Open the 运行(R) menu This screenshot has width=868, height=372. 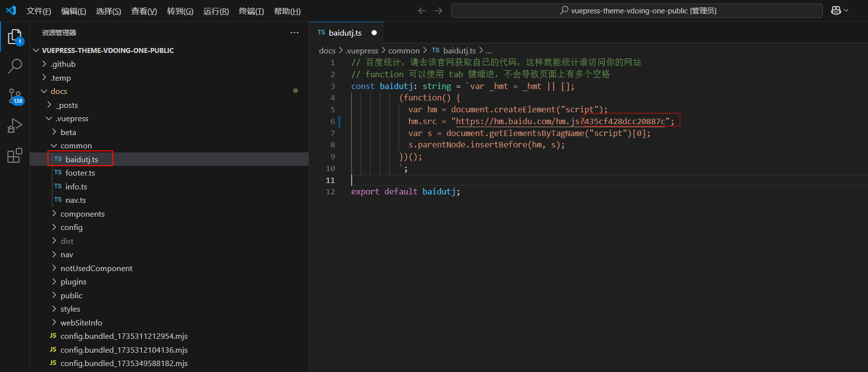click(216, 11)
